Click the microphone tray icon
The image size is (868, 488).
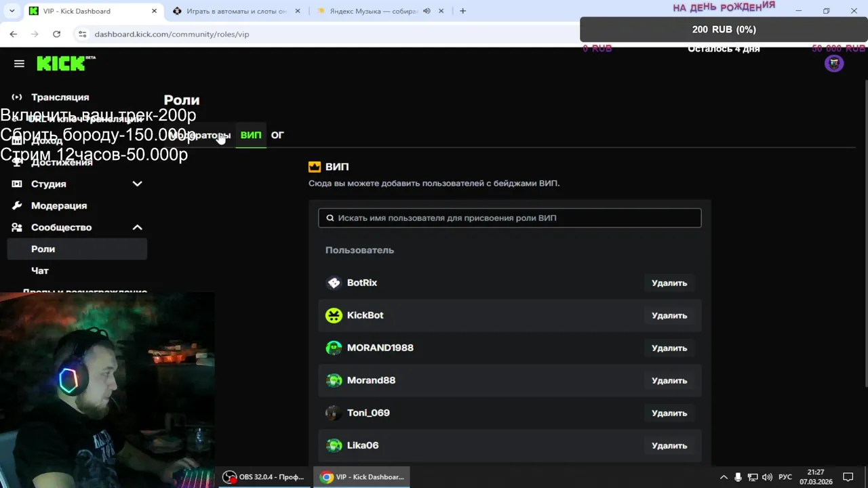(x=738, y=477)
